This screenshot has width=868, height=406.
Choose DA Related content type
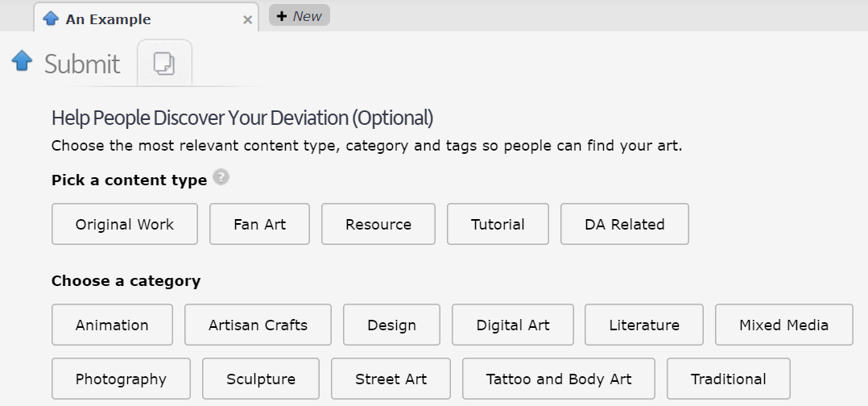625,224
